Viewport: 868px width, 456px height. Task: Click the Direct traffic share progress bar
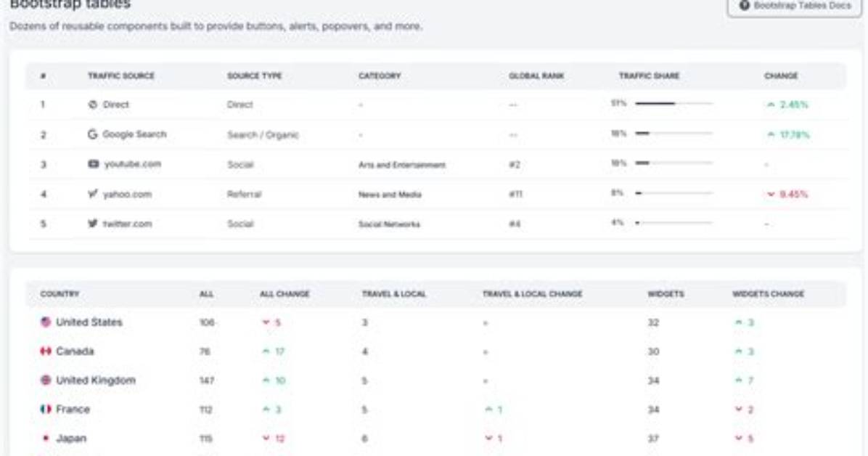click(x=673, y=104)
